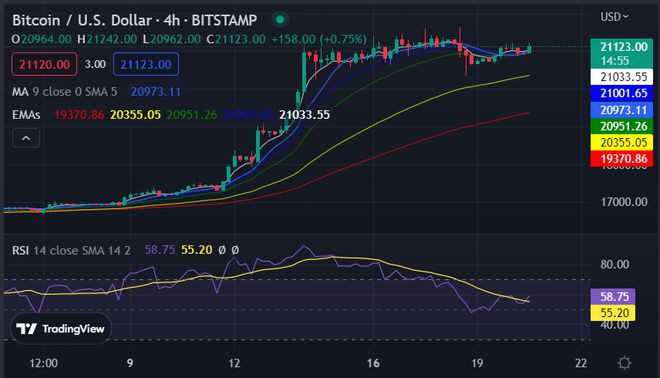Click red EMA value 19370.86 in legend

point(79,114)
